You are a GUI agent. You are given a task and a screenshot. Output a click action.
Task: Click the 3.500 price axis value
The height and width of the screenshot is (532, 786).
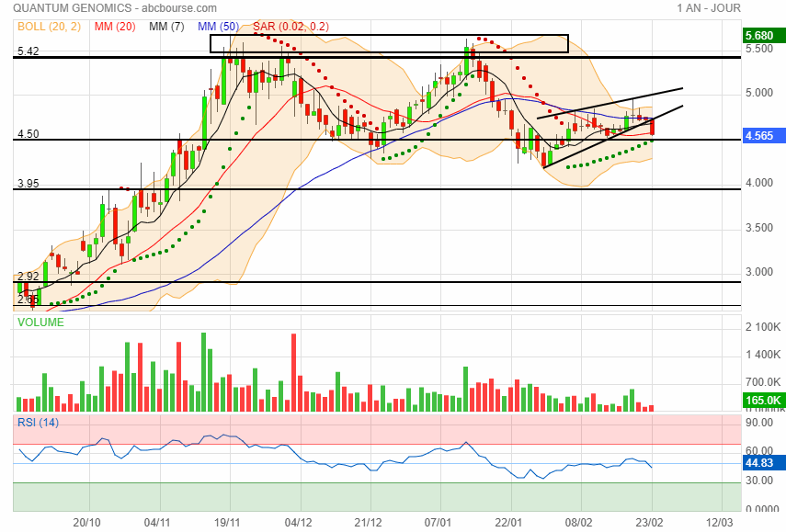coord(759,228)
